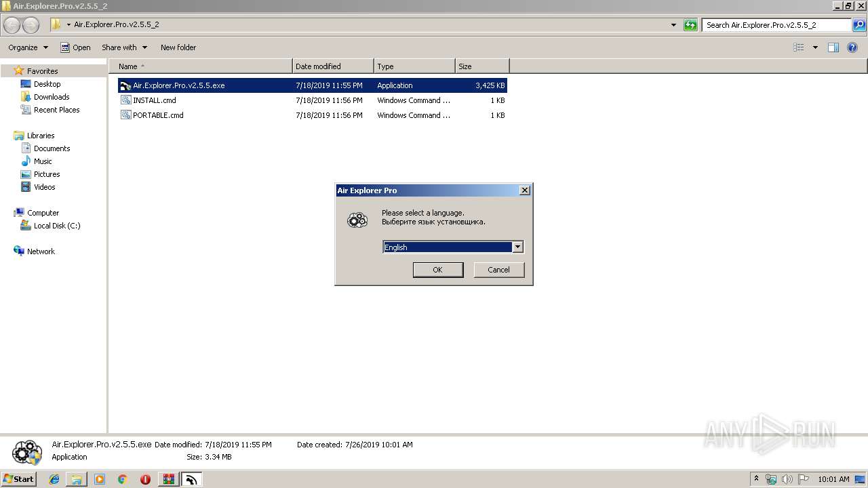This screenshot has height=488, width=868.
Task: Launch Internet Explorer from taskbar
Action: (54, 479)
